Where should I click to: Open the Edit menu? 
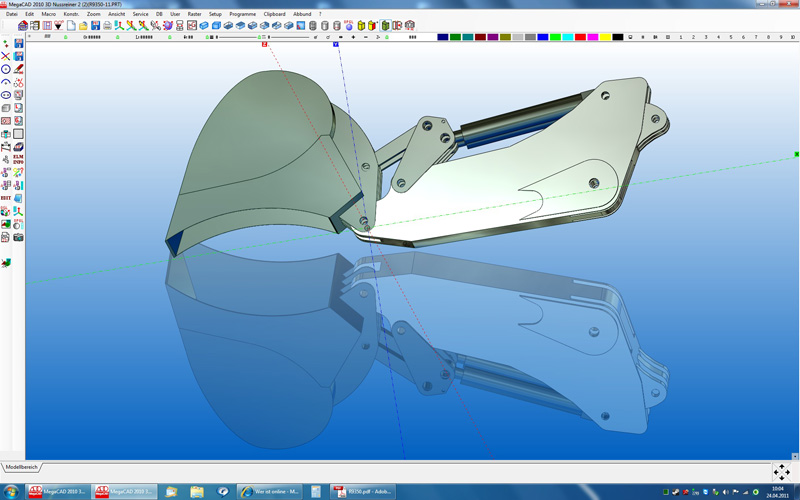pos(30,14)
